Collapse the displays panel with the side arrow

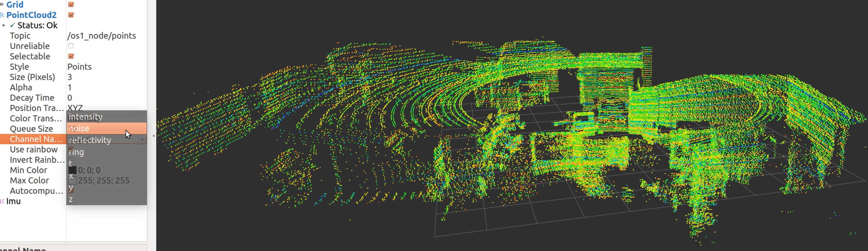click(153, 136)
